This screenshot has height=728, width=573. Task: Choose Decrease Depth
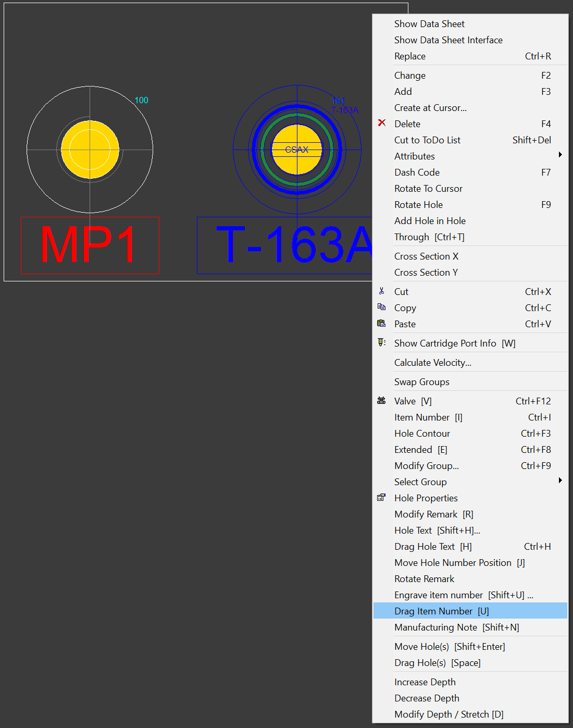(470, 698)
